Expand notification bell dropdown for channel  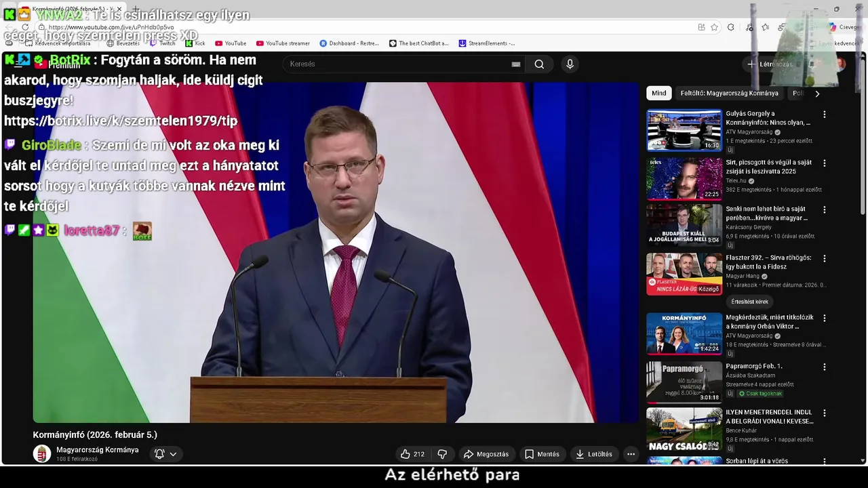click(165, 454)
